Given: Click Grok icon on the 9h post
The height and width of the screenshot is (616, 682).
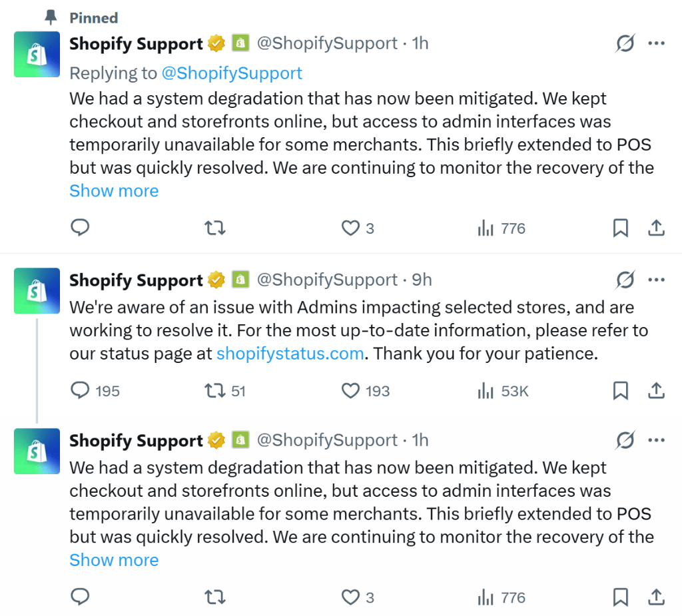Looking at the screenshot, I should [x=625, y=280].
